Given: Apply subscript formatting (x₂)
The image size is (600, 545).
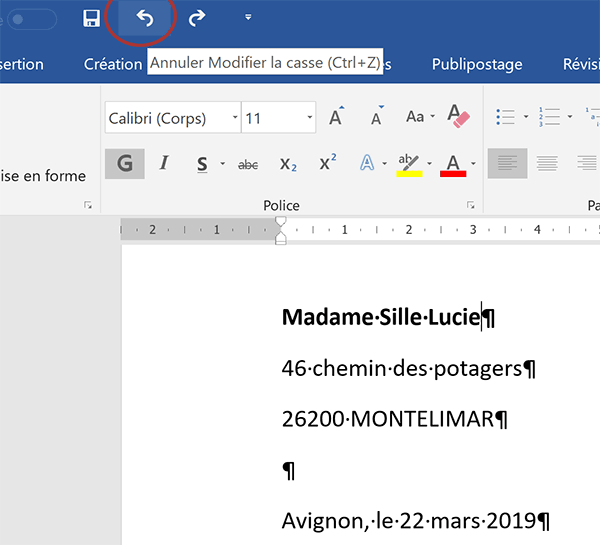Looking at the screenshot, I should tap(288, 164).
